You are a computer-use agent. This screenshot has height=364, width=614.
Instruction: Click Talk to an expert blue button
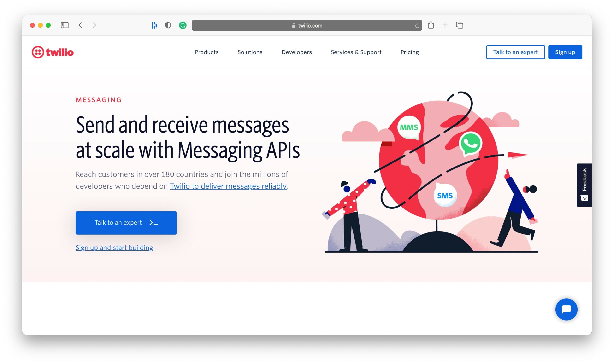point(126,223)
